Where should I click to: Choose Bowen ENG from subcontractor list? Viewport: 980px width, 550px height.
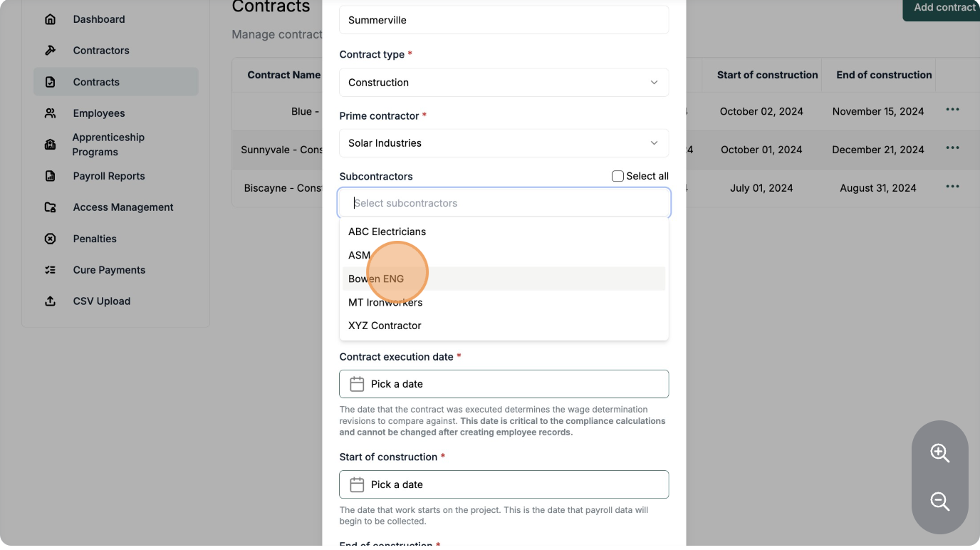(x=376, y=279)
